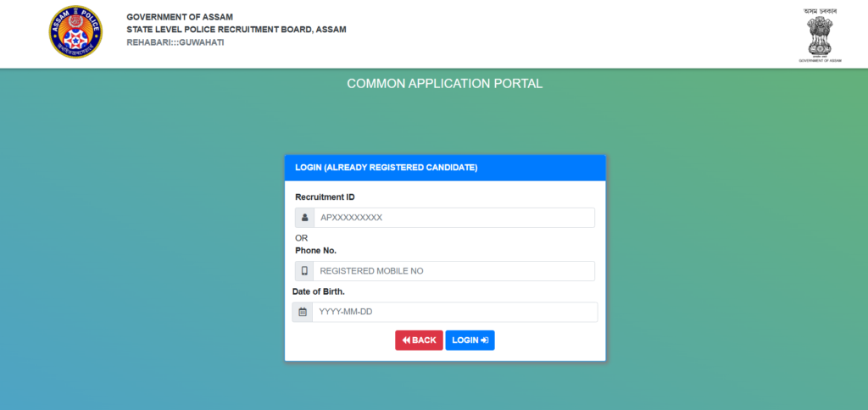Select the Registered Mobile No field
Viewport: 868px width, 410px height.
coord(453,271)
